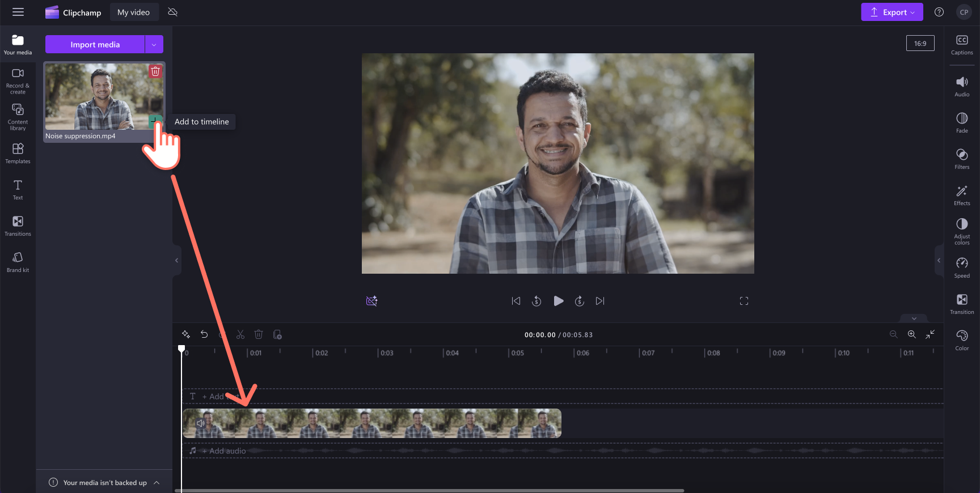Rewind five seconds
This screenshot has width=980, height=493.
tap(537, 301)
